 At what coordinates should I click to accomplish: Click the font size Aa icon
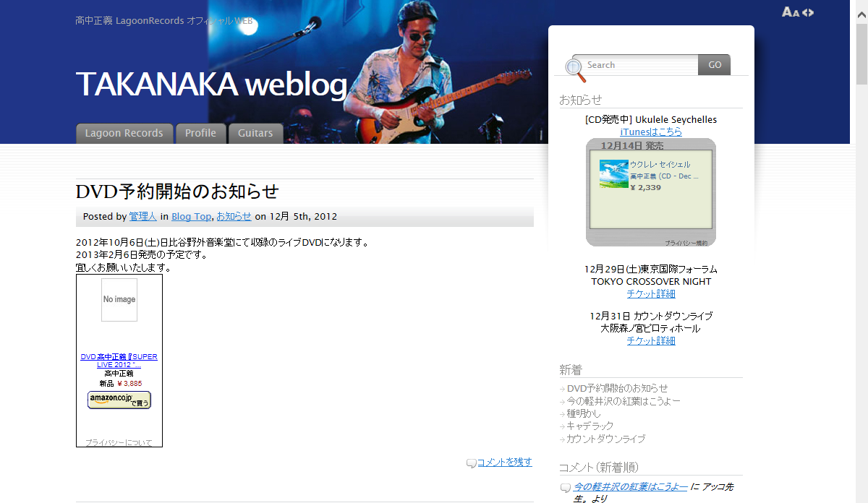tap(791, 12)
